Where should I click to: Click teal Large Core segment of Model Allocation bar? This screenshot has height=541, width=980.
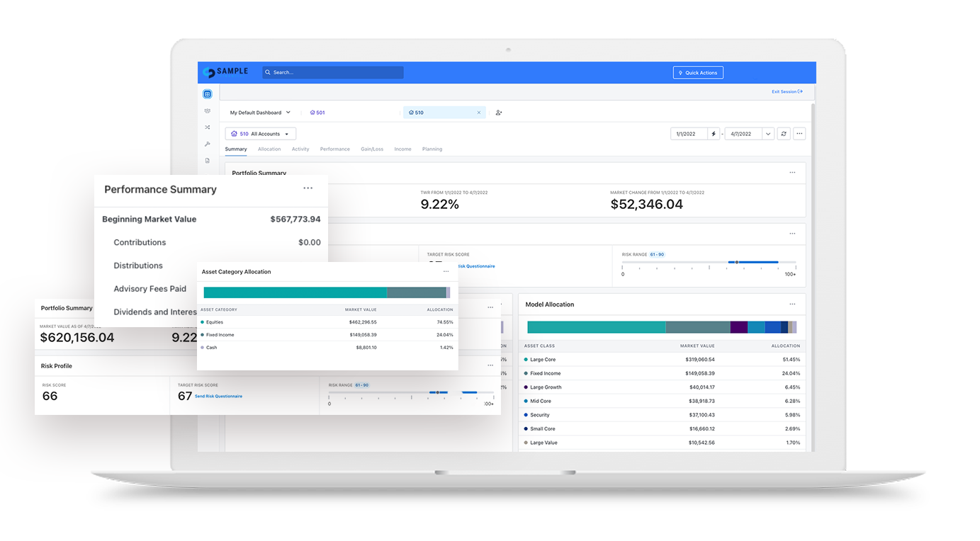(597, 327)
